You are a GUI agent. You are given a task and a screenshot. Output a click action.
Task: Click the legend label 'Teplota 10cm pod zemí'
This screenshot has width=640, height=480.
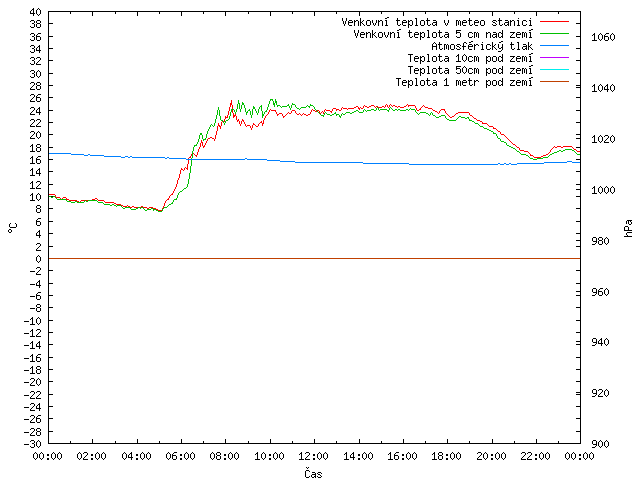pos(470,58)
